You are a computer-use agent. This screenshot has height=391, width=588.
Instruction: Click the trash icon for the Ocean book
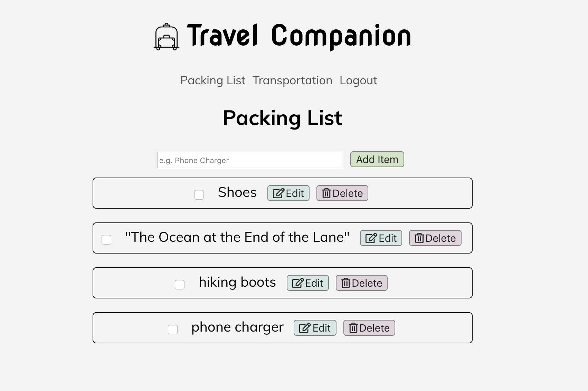(x=419, y=238)
